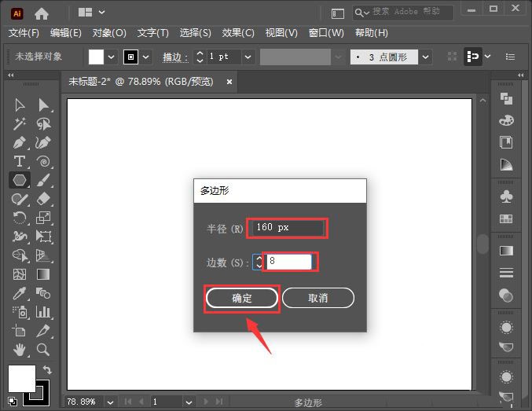Image resolution: width=532 pixels, height=411 pixels.
Task: Select the Direct Selection tool
Action: tap(43, 105)
